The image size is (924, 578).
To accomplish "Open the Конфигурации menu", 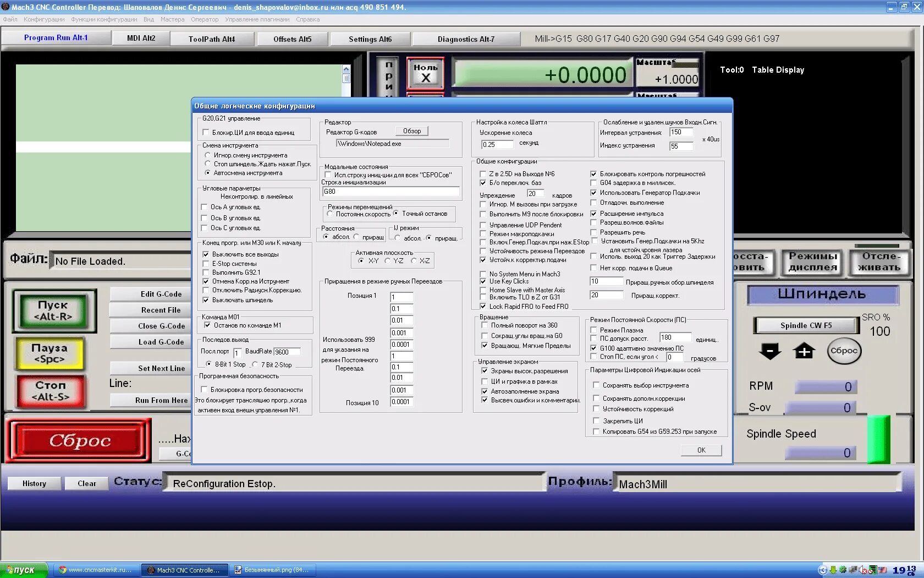I will [x=44, y=19].
